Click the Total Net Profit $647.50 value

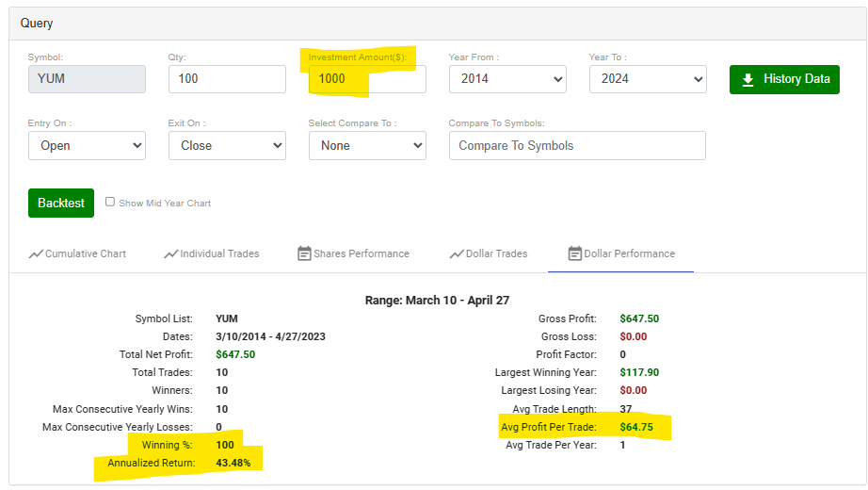pyautogui.click(x=235, y=354)
